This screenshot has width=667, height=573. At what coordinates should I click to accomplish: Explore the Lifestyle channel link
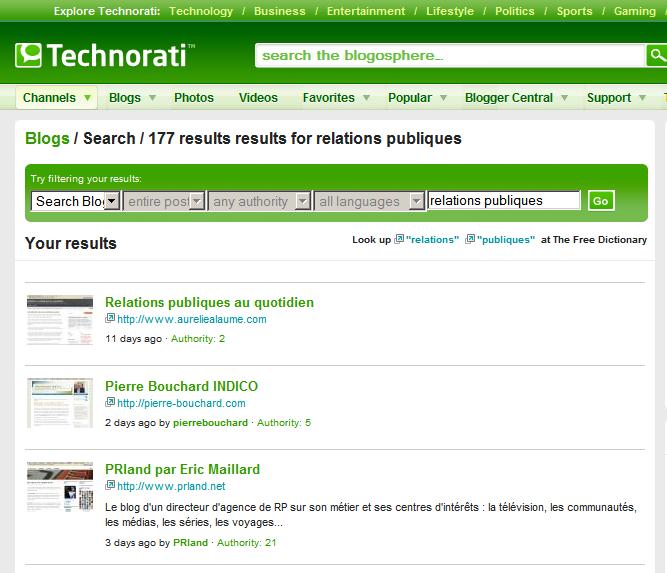[x=450, y=11]
